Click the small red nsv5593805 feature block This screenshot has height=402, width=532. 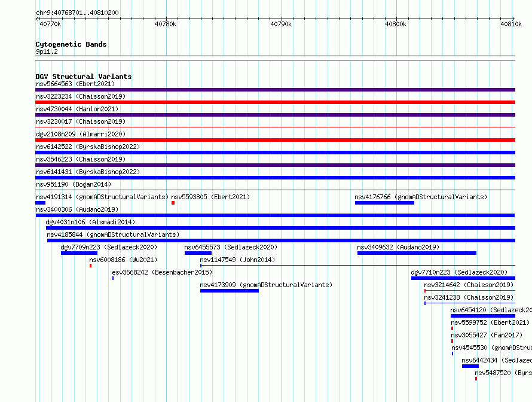173,203
